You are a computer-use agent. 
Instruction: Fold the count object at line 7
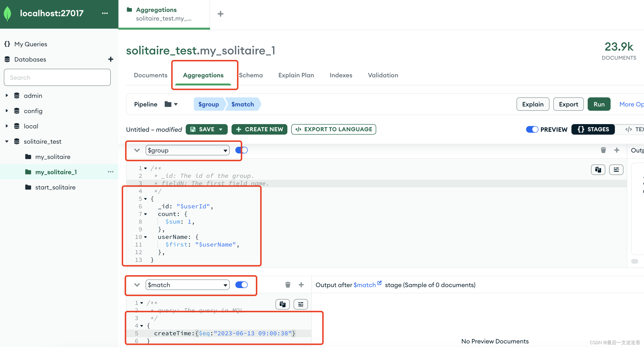pyautogui.click(x=145, y=214)
